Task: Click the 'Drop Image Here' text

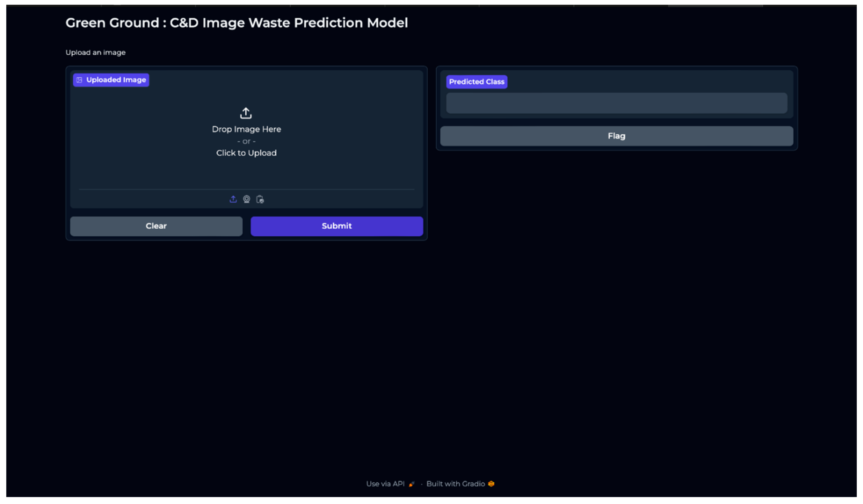Action: click(x=246, y=129)
